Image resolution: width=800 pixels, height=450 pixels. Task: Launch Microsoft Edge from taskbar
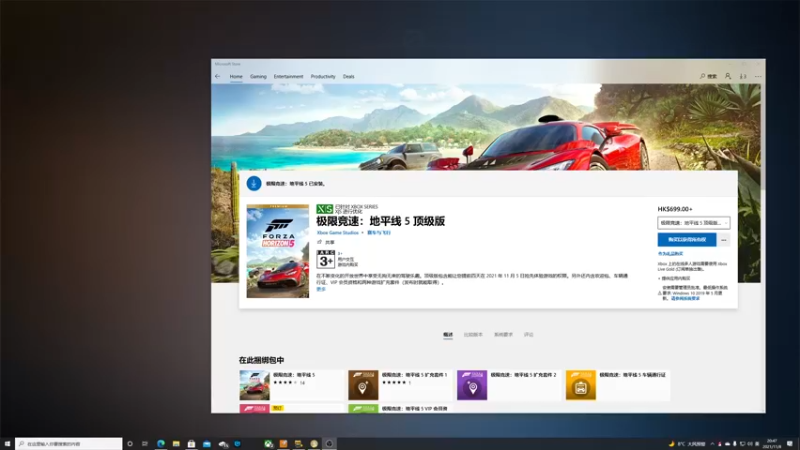161,444
